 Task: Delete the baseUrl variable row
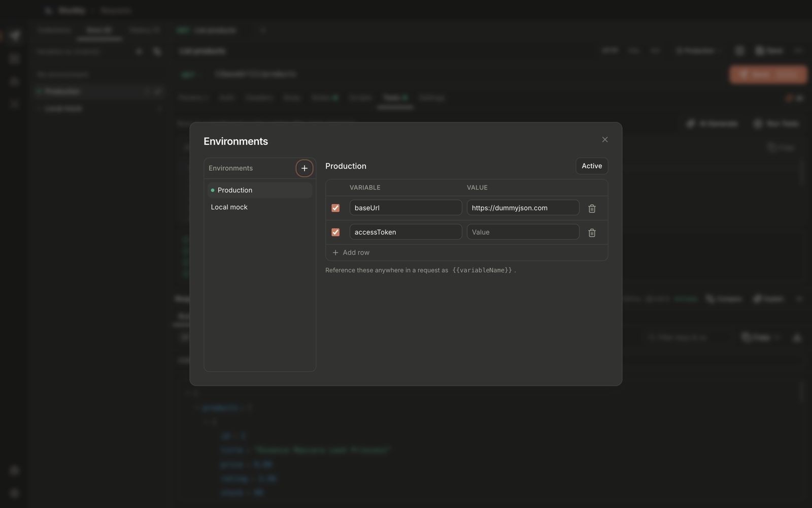[592, 208]
